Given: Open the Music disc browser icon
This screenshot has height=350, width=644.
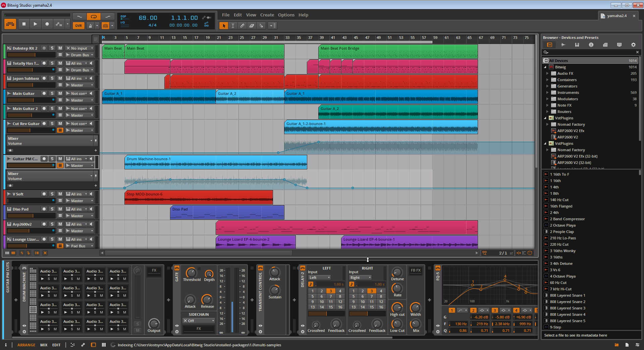Looking at the screenshot, I should [591, 45].
